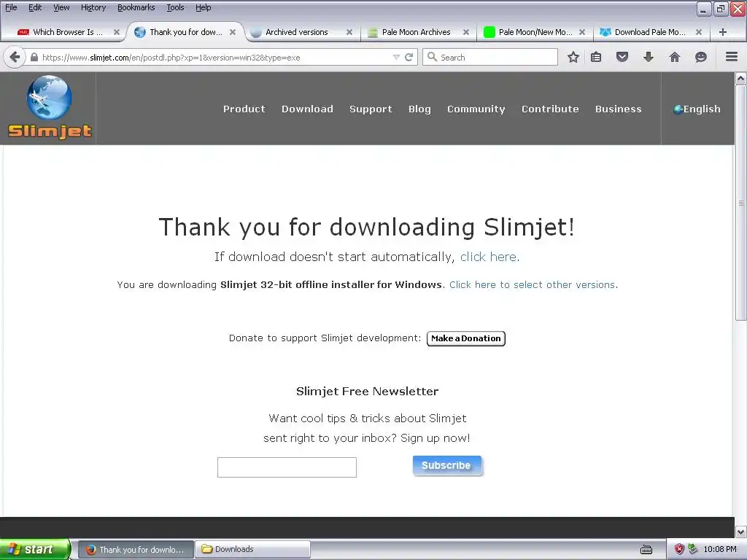Close the Archived versions tab

pos(349,32)
